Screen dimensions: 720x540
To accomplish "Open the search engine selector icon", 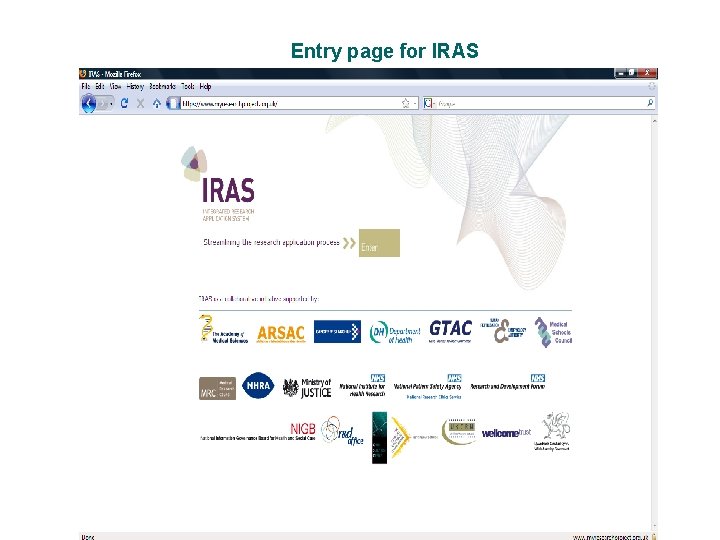I will (x=428, y=103).
